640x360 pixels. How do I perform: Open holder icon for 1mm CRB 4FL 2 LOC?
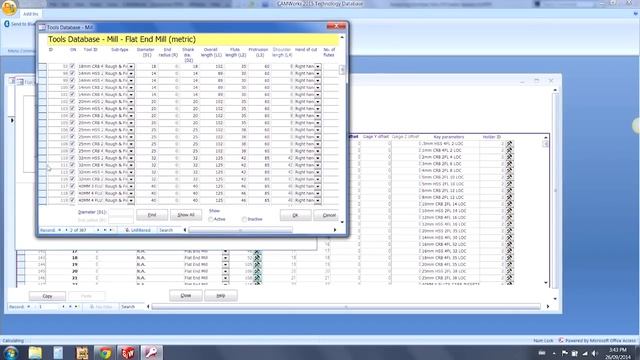(x=509, y=150)
